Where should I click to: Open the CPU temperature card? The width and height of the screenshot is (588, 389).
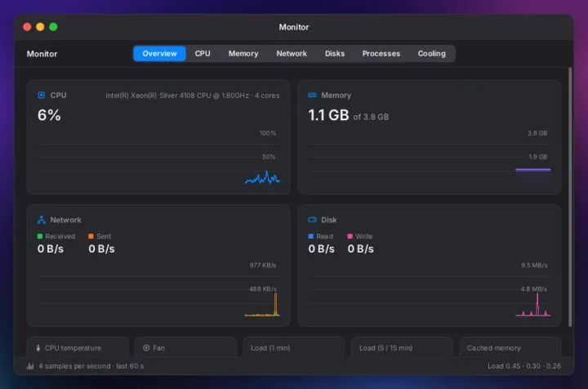coord(78,347)
